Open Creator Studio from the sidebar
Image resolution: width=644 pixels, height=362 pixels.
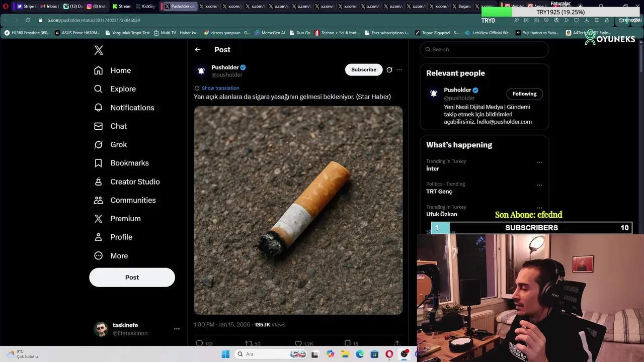127,182
